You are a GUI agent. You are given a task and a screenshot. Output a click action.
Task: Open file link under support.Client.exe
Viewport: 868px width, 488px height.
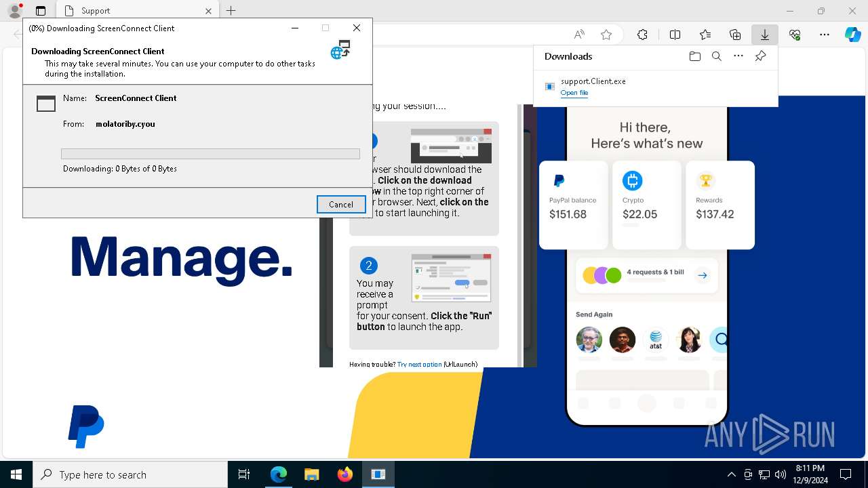[x=574, y=93]
